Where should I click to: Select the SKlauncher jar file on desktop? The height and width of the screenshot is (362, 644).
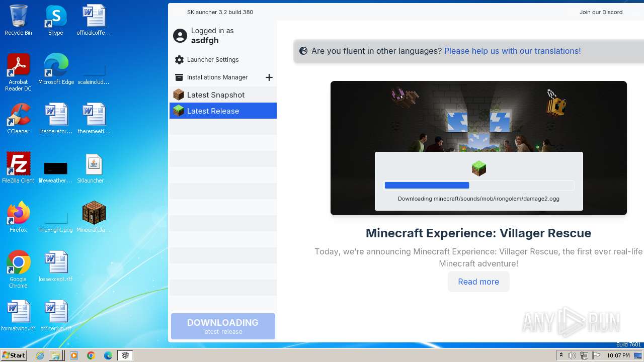click(94, 168)
